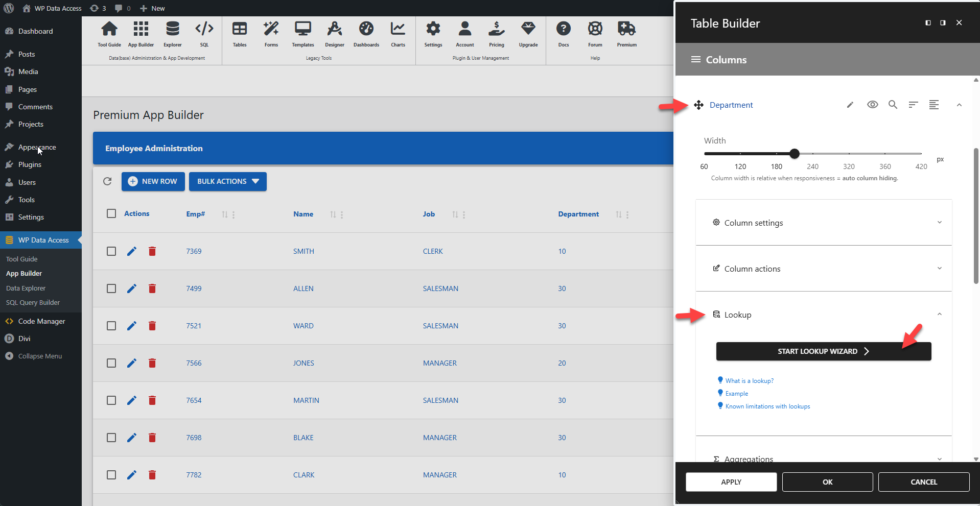The image size is (980, 506).
Task: Open WP Data Access Docs help icon
Action: (564, 33)
